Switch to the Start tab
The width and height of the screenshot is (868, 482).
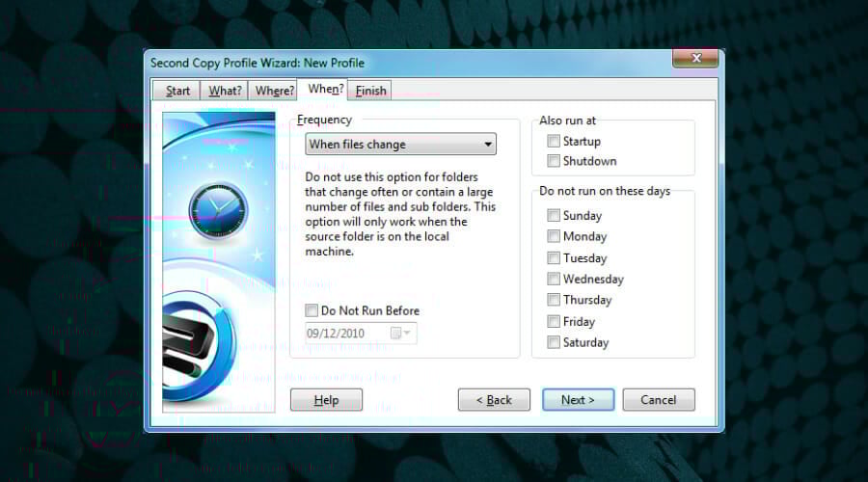[x=177, y=91]
